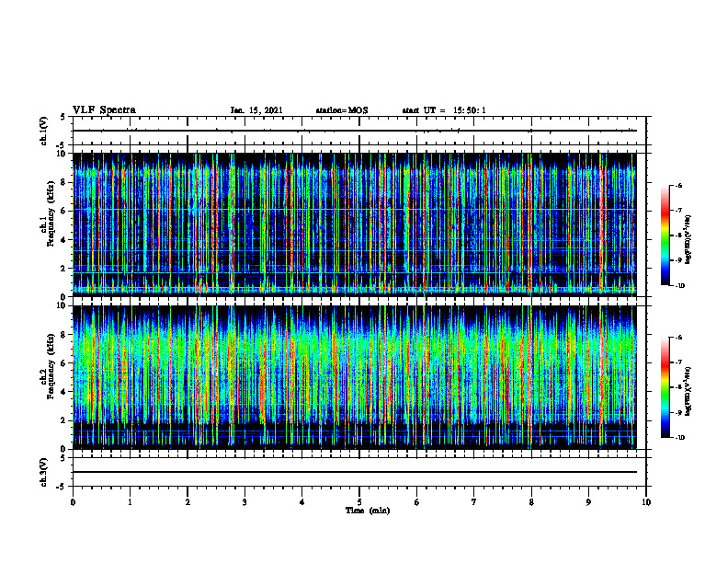The width and height of the screenshot is (728, 563).
Task: Click the '2' kHz tick on ch.1 frequency axis
Action: coord(64,269)
